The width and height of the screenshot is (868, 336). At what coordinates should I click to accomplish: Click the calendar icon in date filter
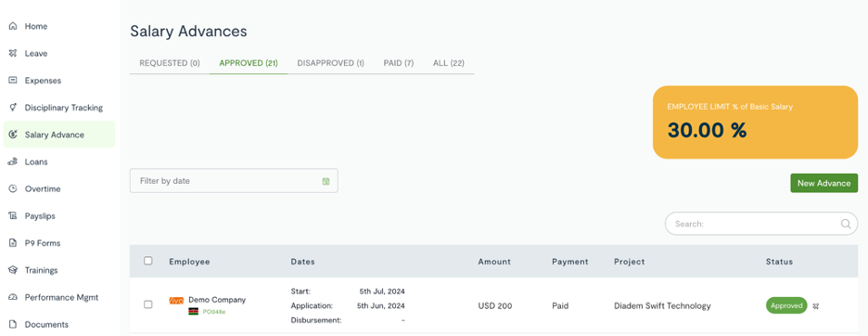coord(326,181)
